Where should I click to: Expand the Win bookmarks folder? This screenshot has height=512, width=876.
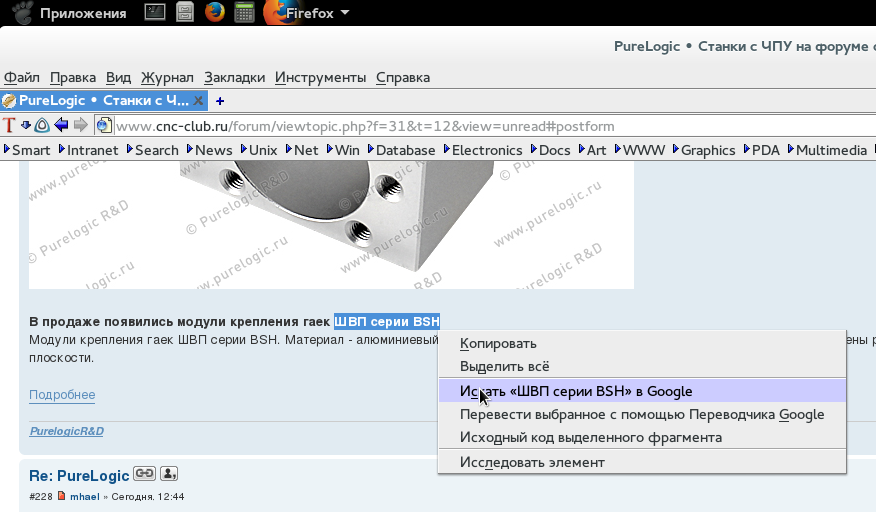(343, 150)
